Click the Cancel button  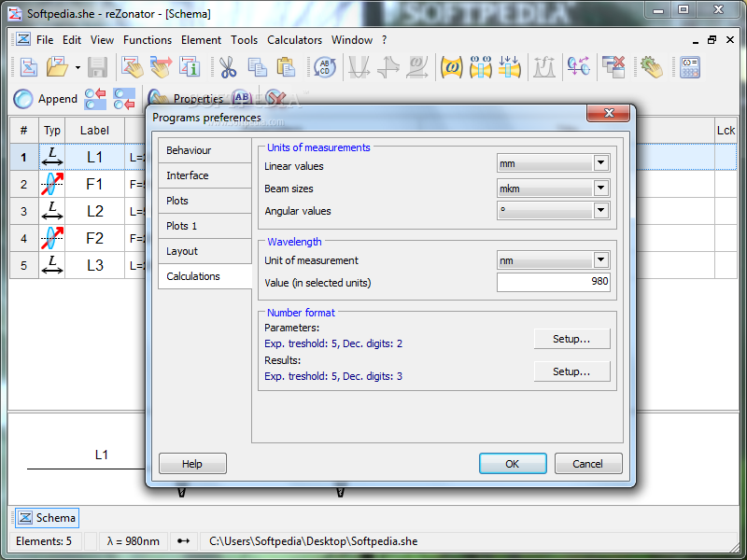point(588,464)
